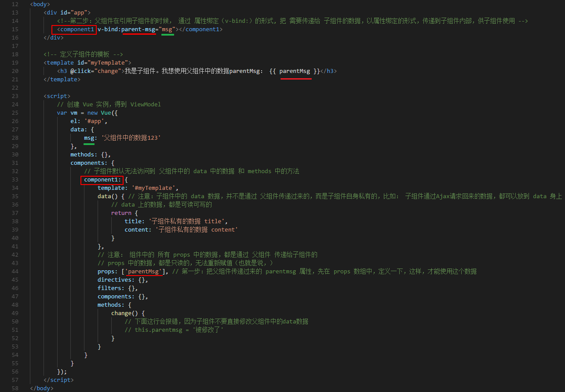Click line number 33 in the gutter
Image resolution: width=565 pixels, height=392 pixels.
click(x=15, y=180)
